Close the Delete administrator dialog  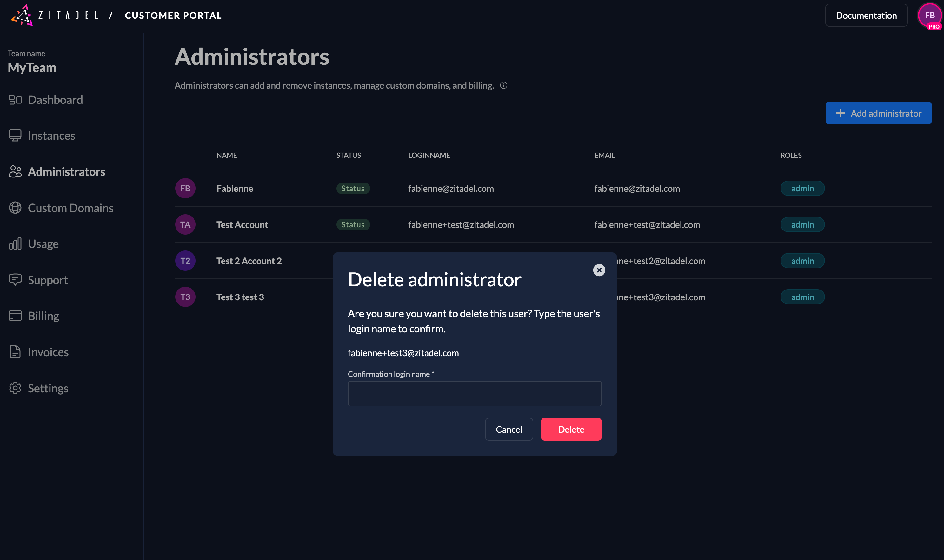(599, 270)
